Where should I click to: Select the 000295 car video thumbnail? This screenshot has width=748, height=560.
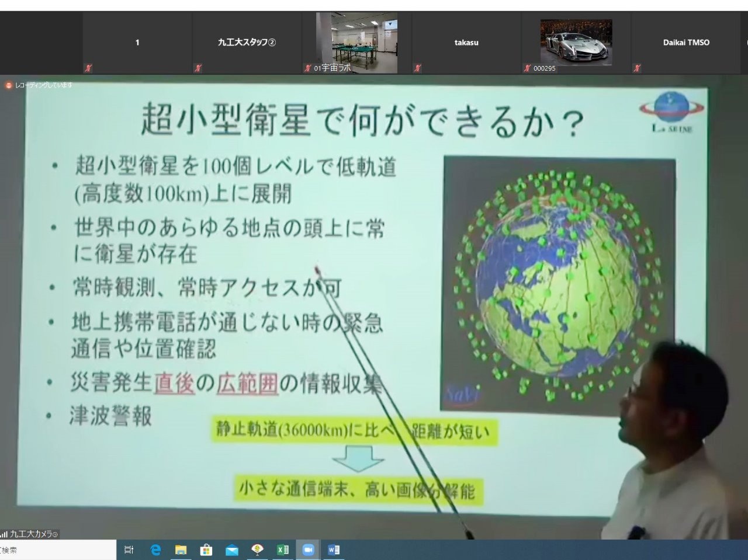pos(576,43)
